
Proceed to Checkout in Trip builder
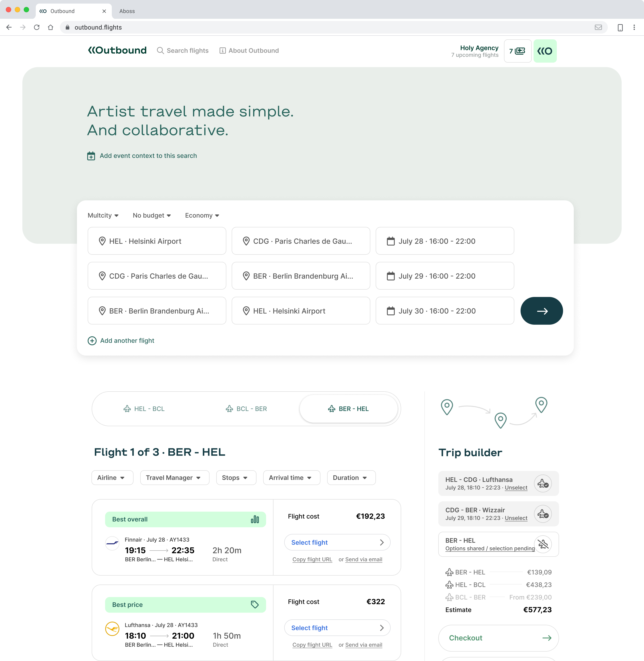tap(498, 638)
